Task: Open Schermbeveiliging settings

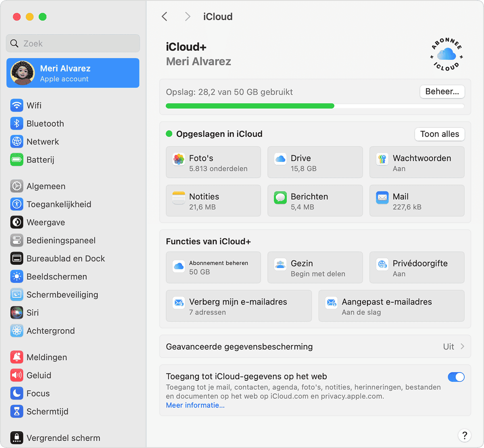Action: 54,295
